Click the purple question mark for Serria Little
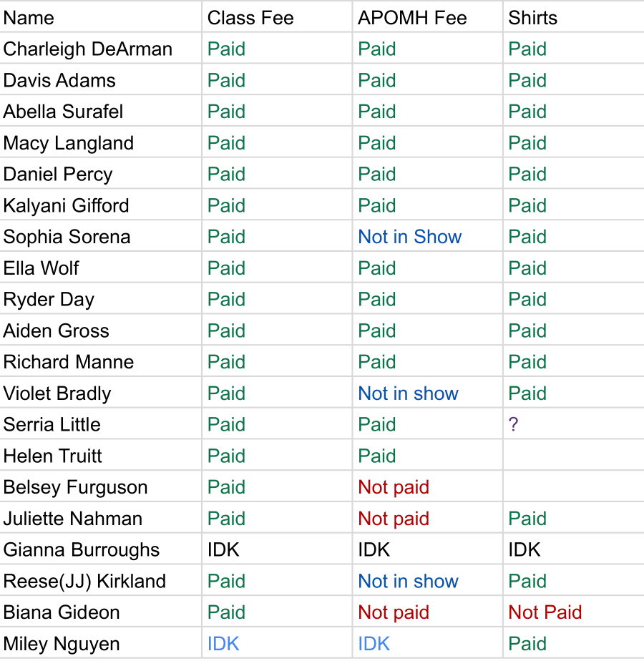This screenshot has width=644, height=661. 513,425
